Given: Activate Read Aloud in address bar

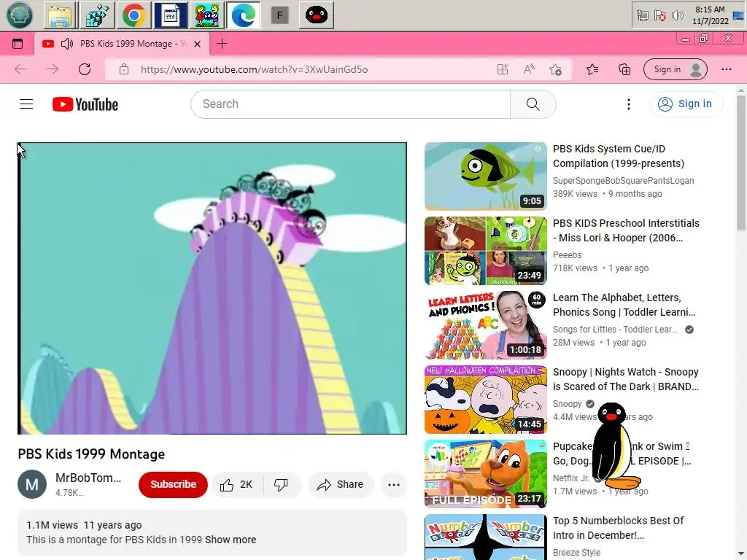Looking at the screenshot, I should pyautogui.click(x=529, y=69).
